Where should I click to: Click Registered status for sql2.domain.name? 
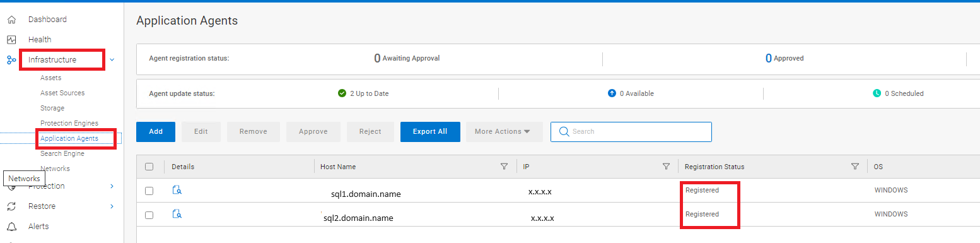tap(702, 214)
